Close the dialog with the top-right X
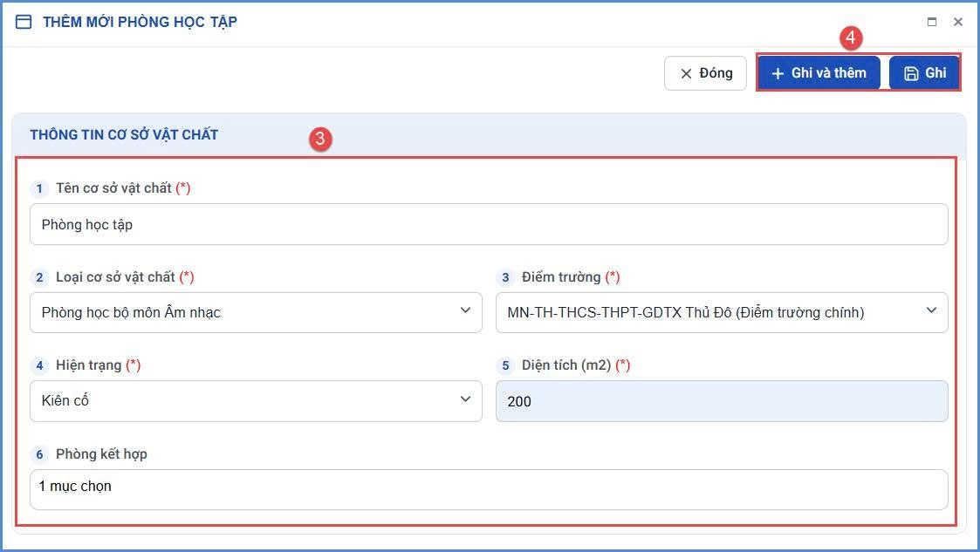This screenshot has width=980, height=552. (958, 22)
